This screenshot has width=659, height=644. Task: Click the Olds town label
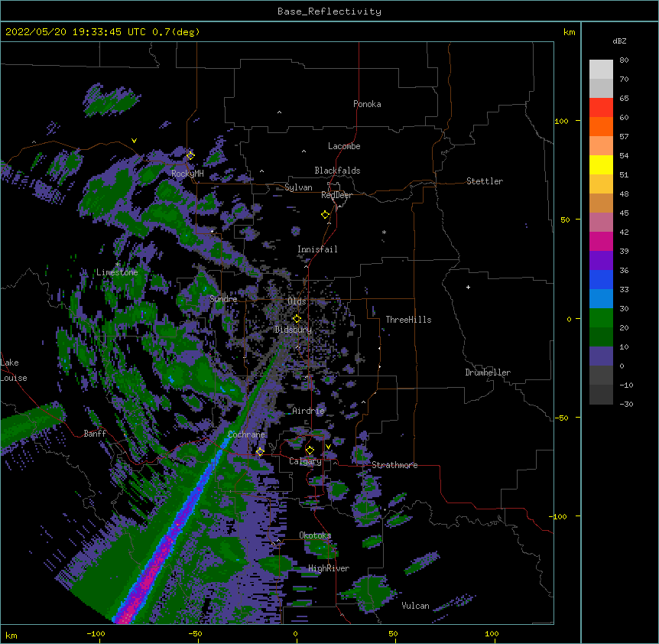click(x=297, y=301)
